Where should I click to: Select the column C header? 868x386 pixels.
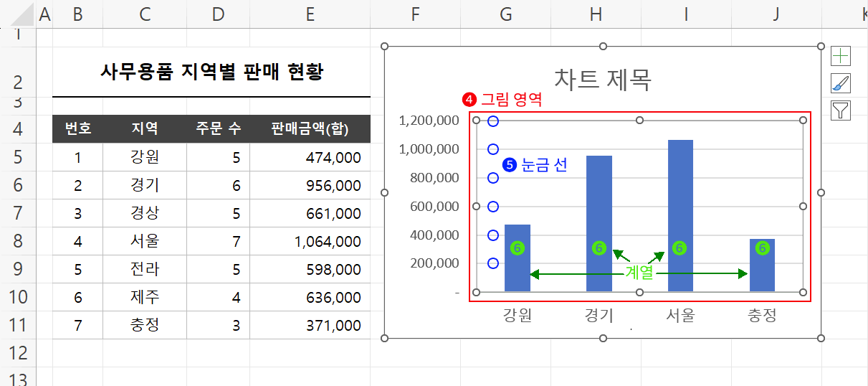tap(145, 14)
